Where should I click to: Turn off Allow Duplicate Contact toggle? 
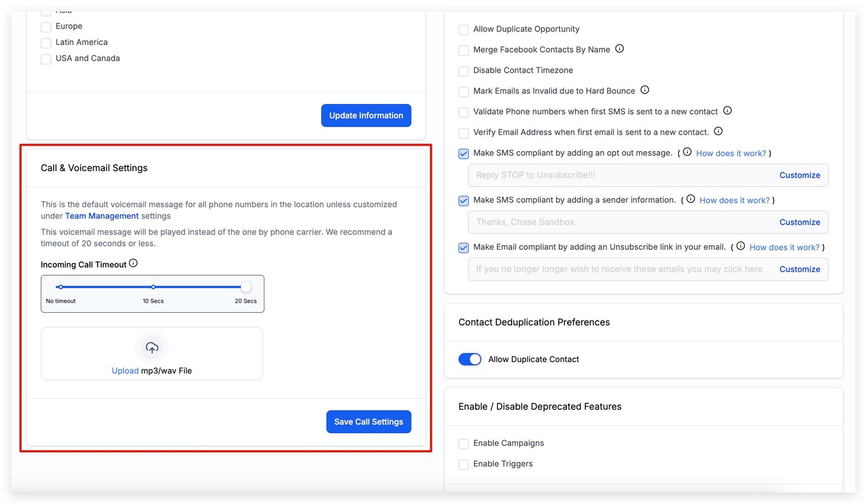pos(470,359)
